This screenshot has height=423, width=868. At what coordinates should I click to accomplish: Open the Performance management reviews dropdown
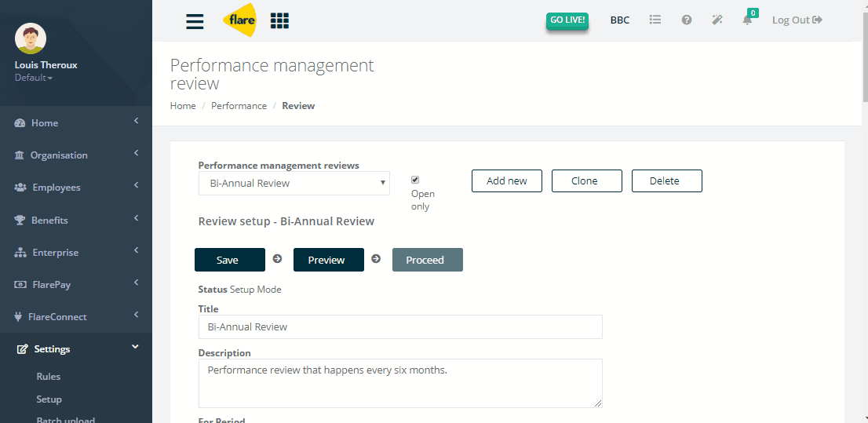pyautogui.click(x=294, y=184)
